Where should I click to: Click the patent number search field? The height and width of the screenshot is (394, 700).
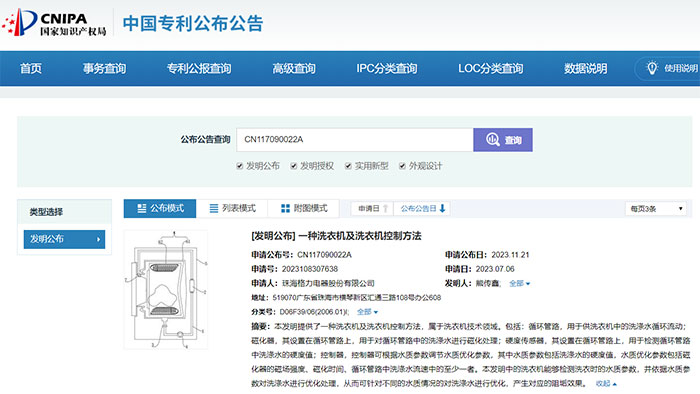click(x=355, y=140)
